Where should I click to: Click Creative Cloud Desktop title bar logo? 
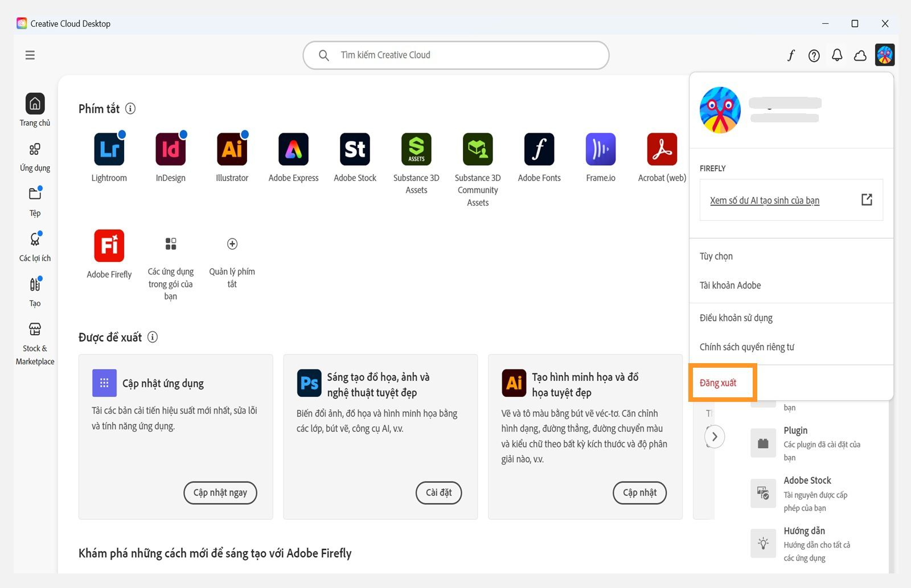22,23
